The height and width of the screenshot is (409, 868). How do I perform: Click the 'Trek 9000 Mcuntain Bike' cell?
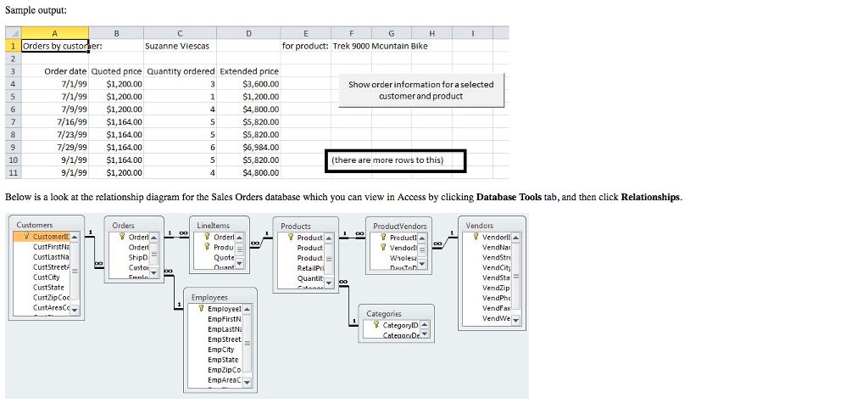[381, 46]
